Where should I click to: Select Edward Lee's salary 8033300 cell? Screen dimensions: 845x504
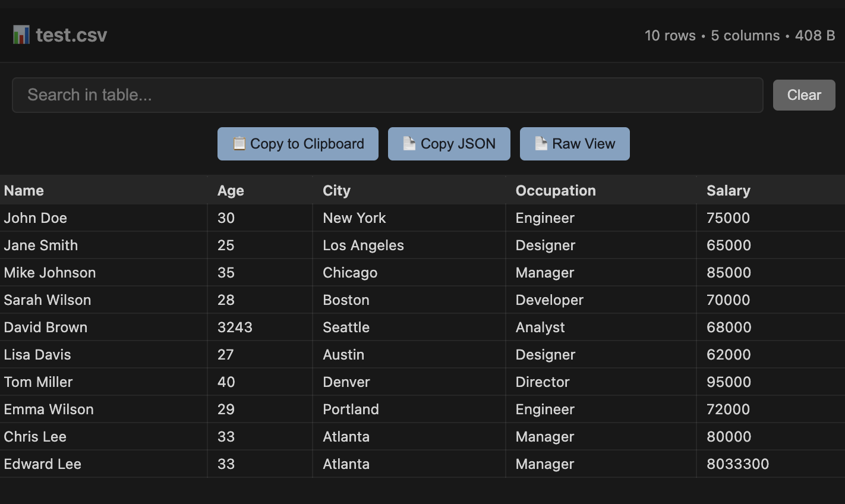[x=737, y=464]
